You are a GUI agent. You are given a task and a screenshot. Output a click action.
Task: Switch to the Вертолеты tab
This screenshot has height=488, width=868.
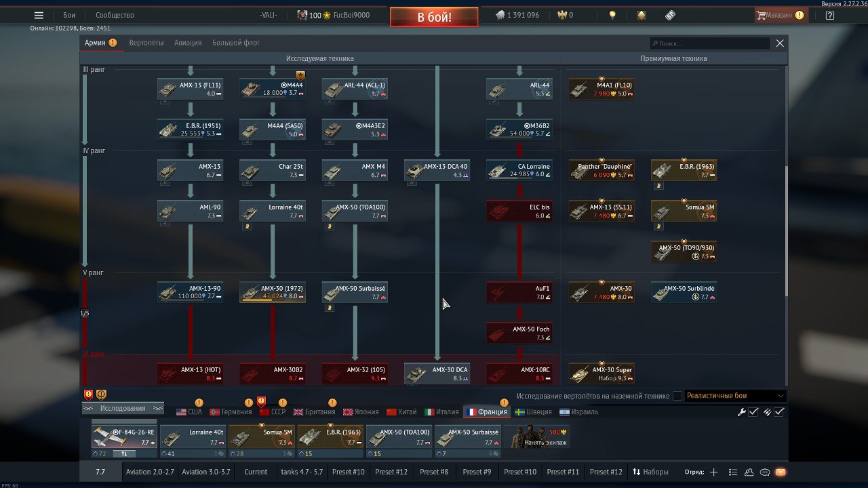point(146,43)
